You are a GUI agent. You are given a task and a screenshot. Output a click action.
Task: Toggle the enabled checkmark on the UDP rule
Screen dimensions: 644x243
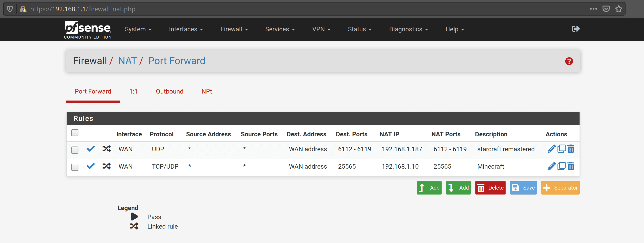pos(91,149)
